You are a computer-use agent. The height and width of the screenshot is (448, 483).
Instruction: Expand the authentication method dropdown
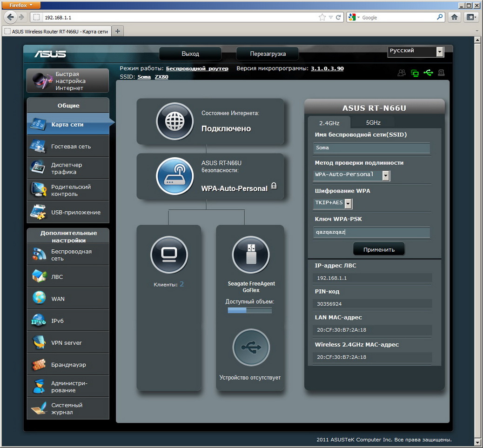386,175
